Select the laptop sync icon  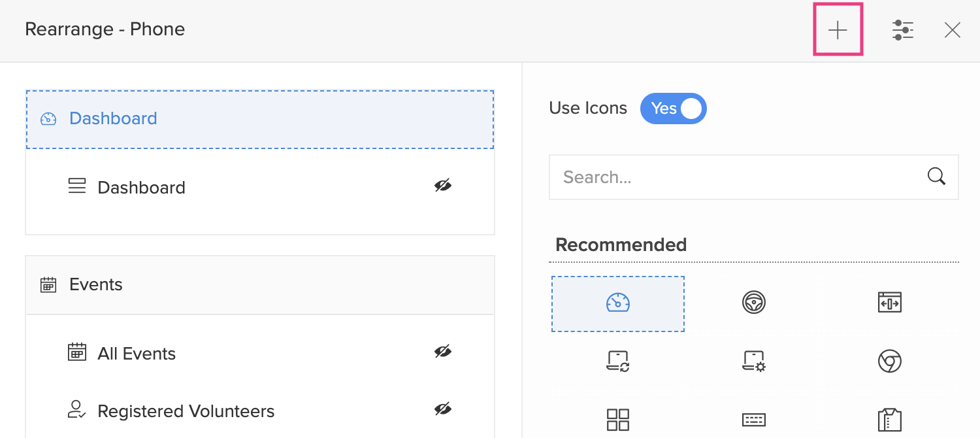617,361
